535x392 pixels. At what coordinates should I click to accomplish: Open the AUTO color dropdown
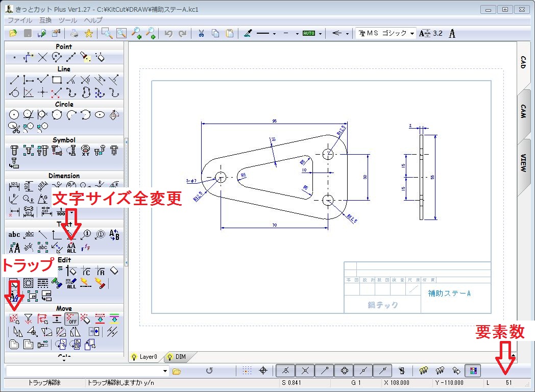click(x=320, y=34)
